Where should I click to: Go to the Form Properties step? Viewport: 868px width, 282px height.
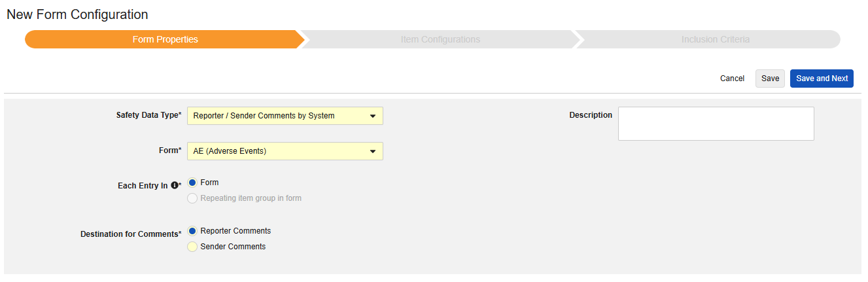(165, 39)
